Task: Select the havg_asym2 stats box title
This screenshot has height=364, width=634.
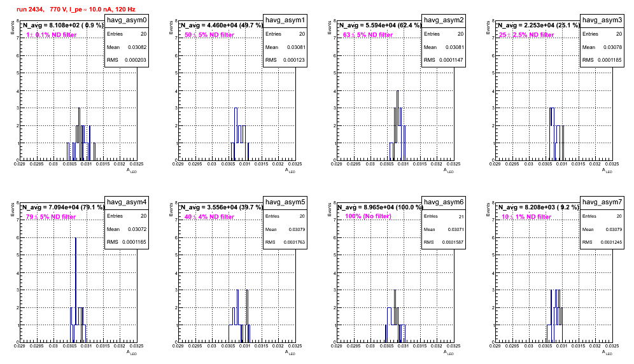Action: click(x=444, y=20)
